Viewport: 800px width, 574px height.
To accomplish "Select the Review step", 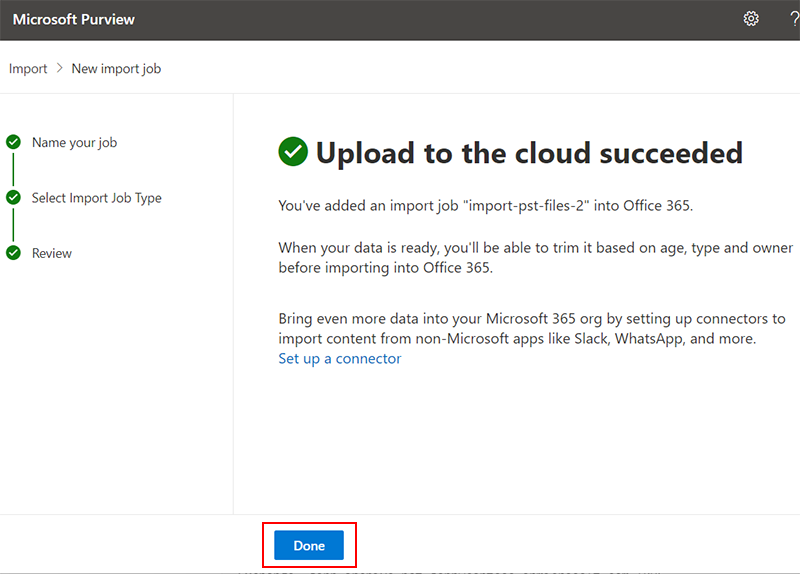I will pyautogui.click(x=52, y=253).
